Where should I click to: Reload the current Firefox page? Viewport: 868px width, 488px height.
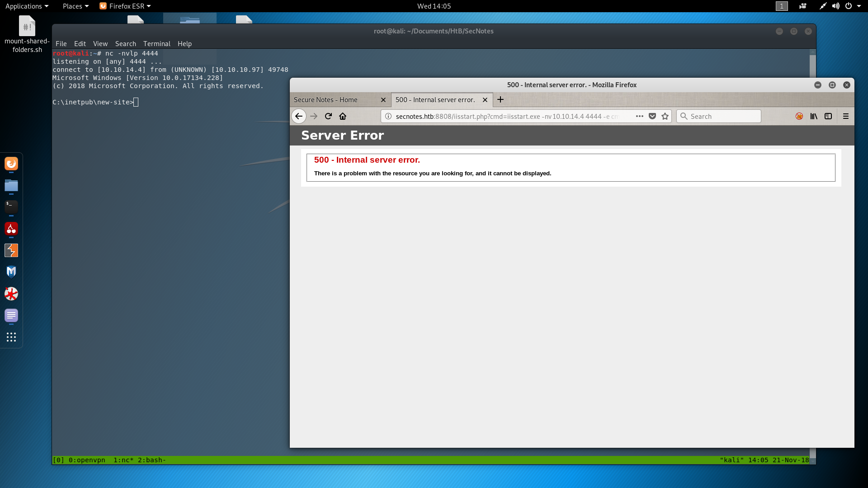click(328, 116)
